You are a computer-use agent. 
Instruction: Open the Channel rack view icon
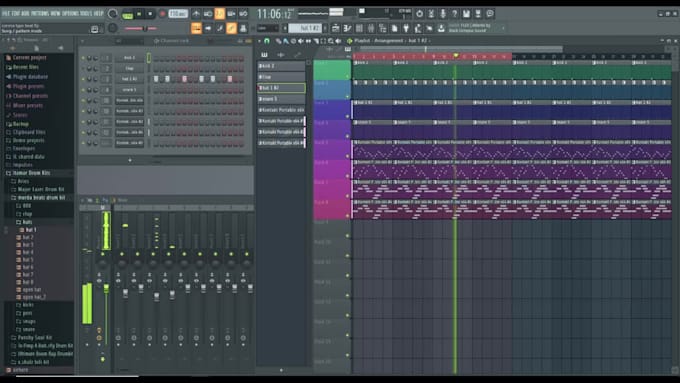(x=359, y=29)
